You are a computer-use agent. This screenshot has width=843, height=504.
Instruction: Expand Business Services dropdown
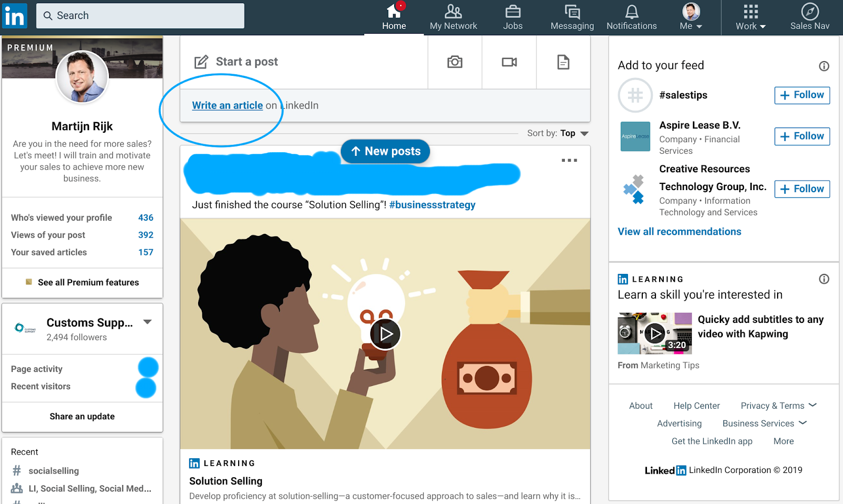point(764,423)
